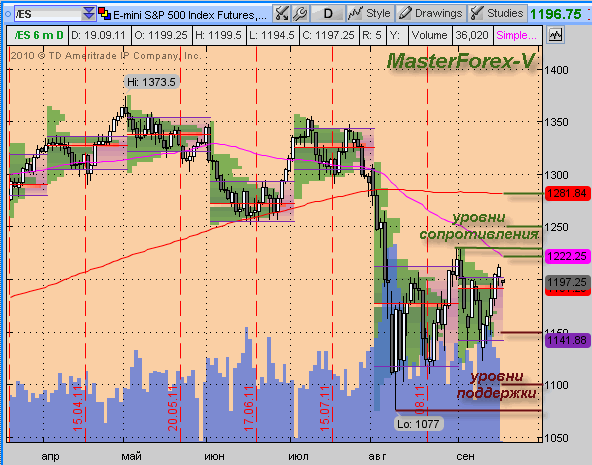592x465 pixels.
Task: Click the /ES 6 m D label
Action: 38,35
